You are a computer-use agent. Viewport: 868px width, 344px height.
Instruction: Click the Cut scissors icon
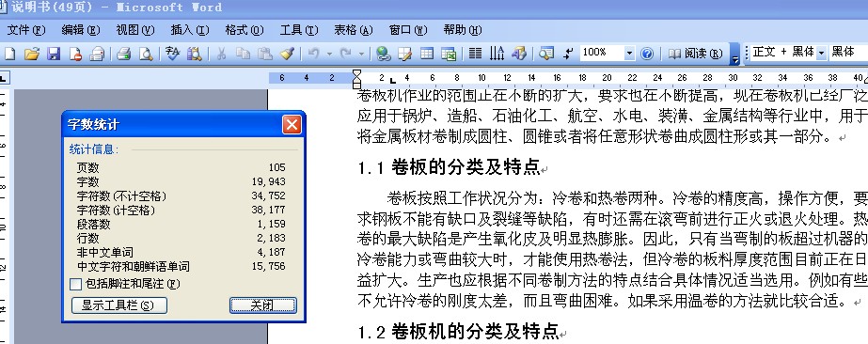coord(221,54)
